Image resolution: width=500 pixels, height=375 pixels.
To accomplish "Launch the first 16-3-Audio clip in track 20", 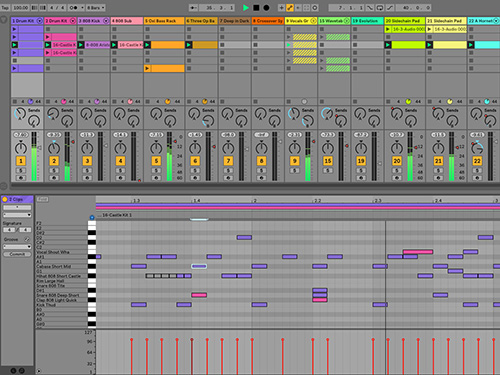I will [388, 29].
